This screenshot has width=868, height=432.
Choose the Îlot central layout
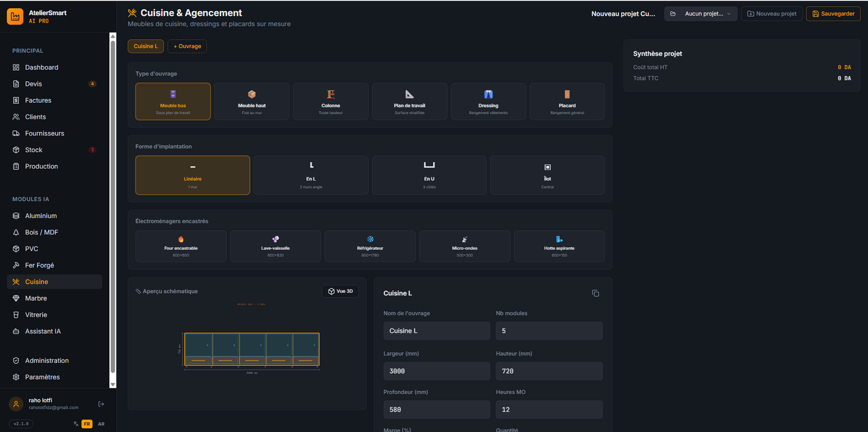[547, 175]
